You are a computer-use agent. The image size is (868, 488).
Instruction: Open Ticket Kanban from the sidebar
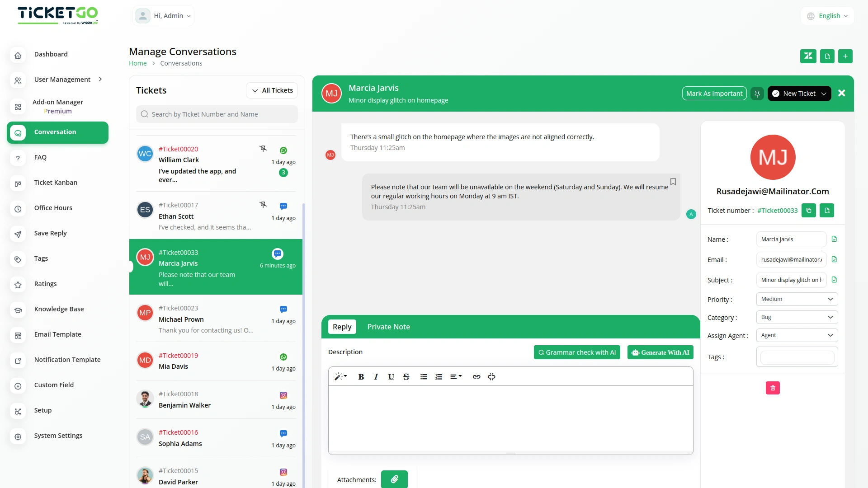coord(56,183)
